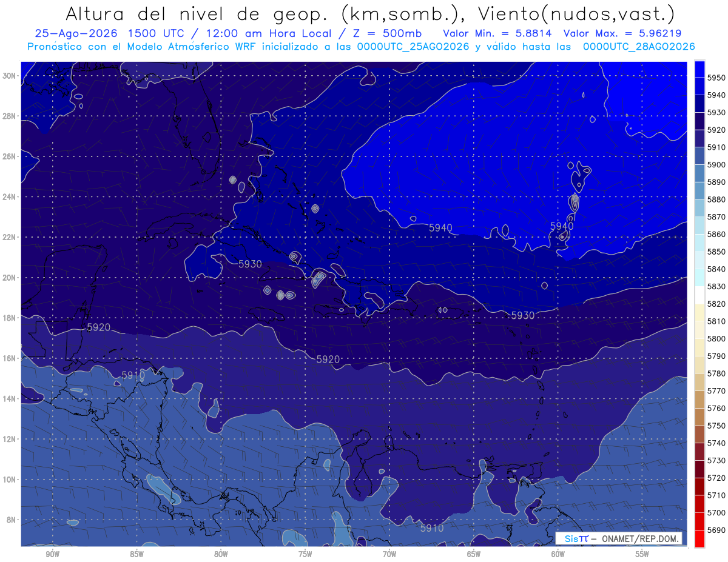Image resolution: width=728 pixels, height=562 pixels.
Task: Click the 16N latitude axis label
Action: 9,358
